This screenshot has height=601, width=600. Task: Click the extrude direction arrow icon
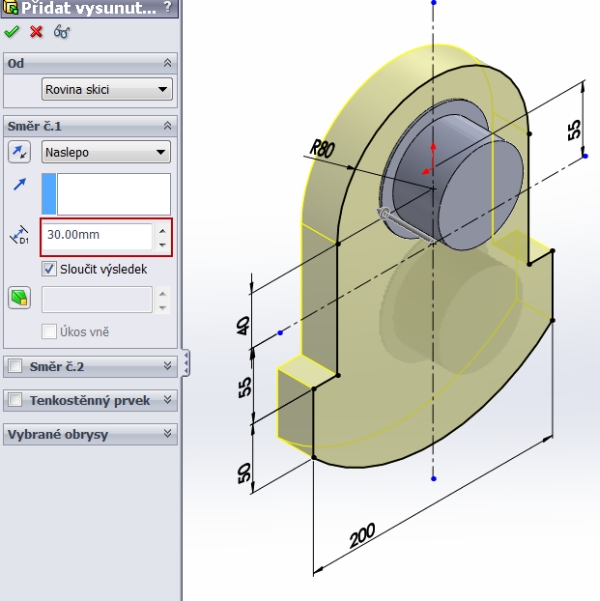pos(20,184)
